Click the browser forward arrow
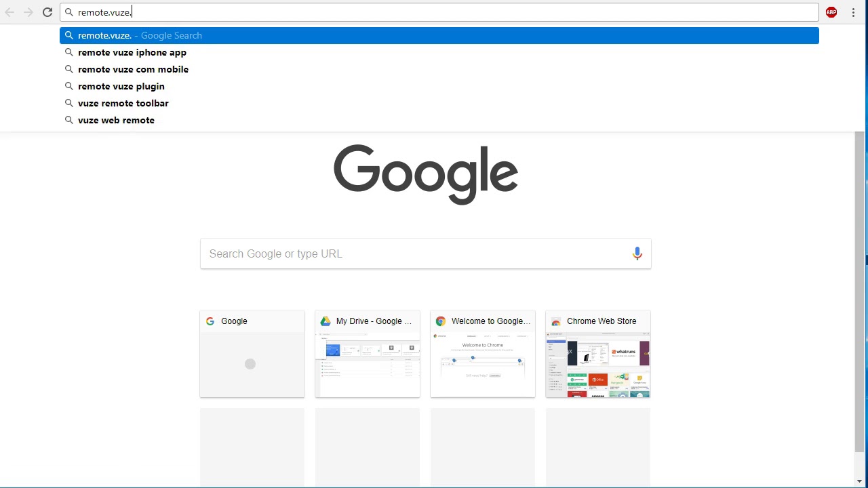This screenshot has width=868, height=488. pyautogui.click(x=28, y=12)
